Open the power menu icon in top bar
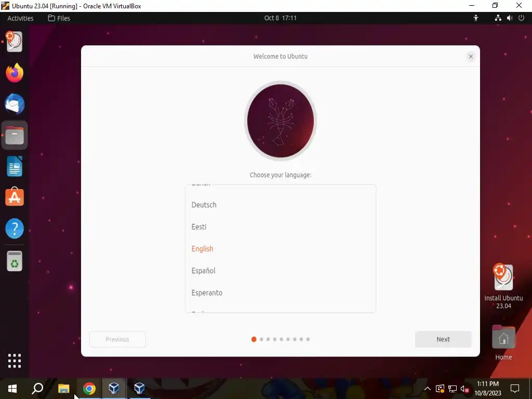The image size is (532, 399). tap(522, 18)
